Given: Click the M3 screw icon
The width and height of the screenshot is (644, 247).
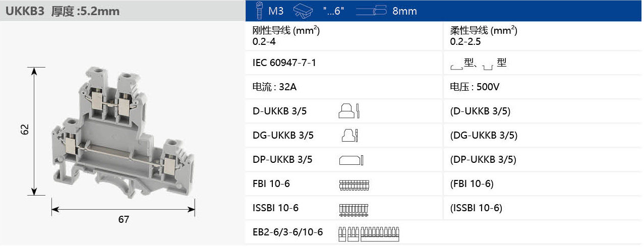Looking at the screenshot, I should point(260,11).
